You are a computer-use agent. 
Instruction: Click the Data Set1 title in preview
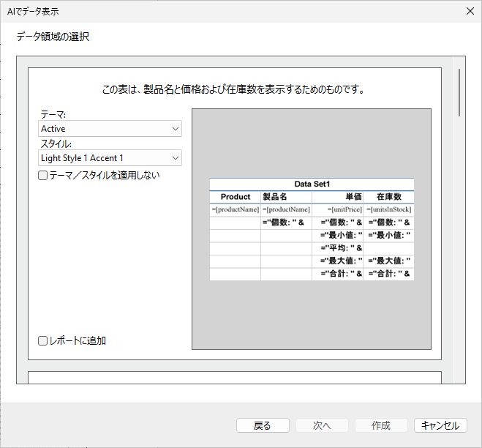point(312,184)
